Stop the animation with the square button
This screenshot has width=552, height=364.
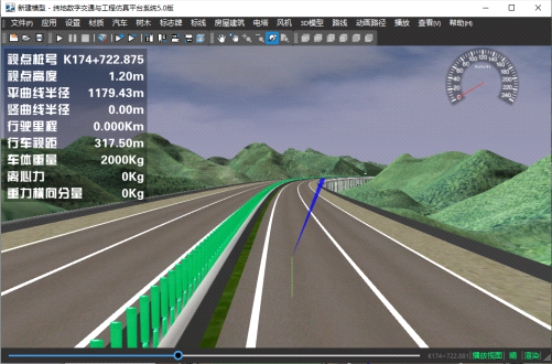pos(85,38)
